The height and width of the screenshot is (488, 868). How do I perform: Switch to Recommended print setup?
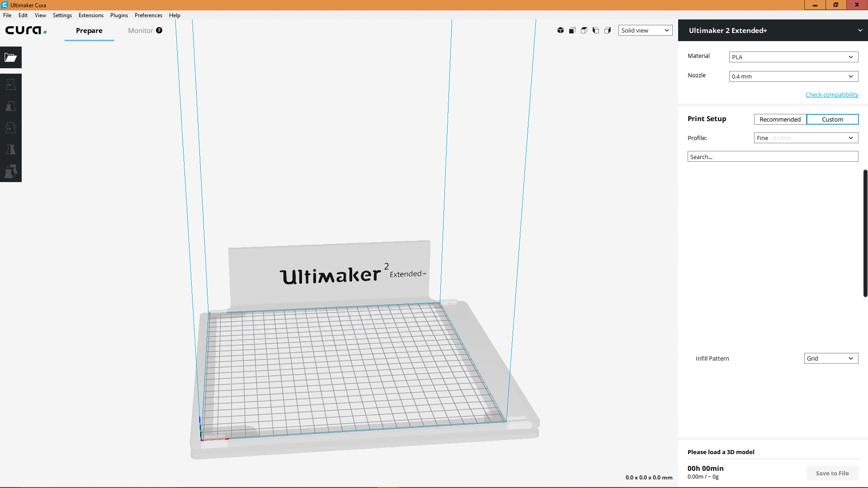click(780, 119)
